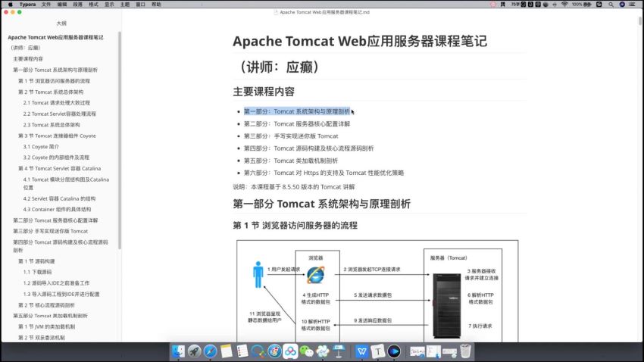Jump to outline 2.1 Tomcat 请求处理大致过程
644x362 pixels.
coord(56,103)
